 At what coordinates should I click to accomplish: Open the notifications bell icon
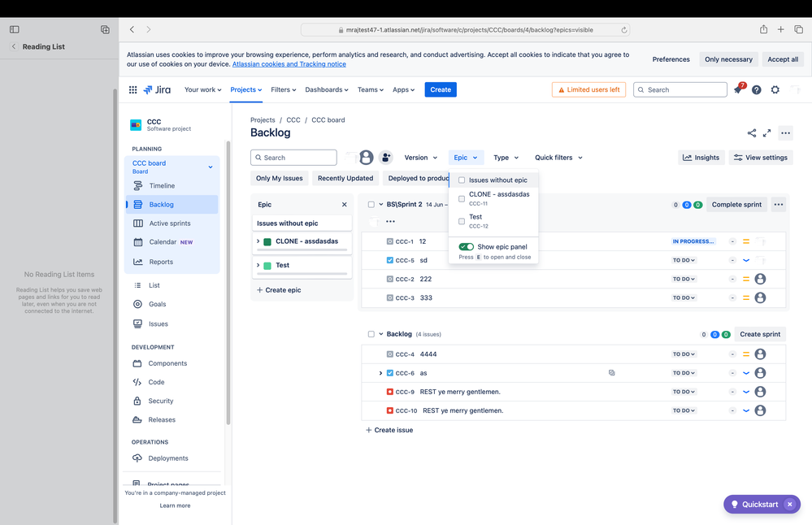[739, 89]
